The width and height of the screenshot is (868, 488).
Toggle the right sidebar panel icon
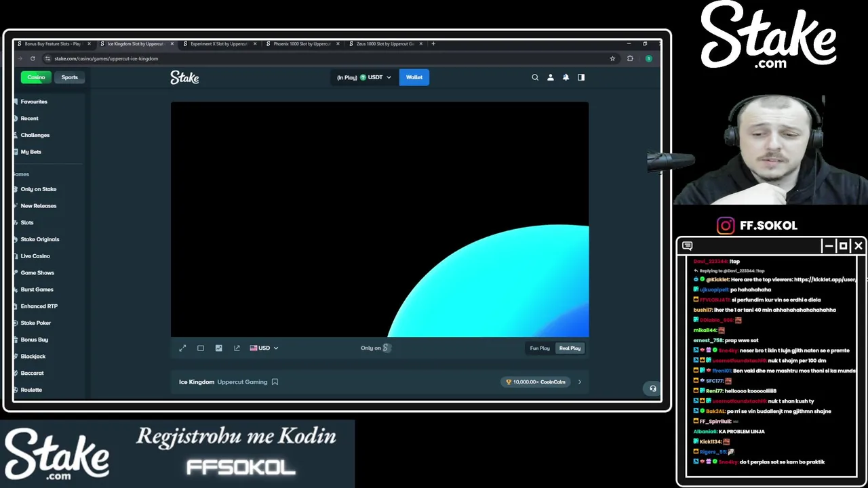pos(581,77)
